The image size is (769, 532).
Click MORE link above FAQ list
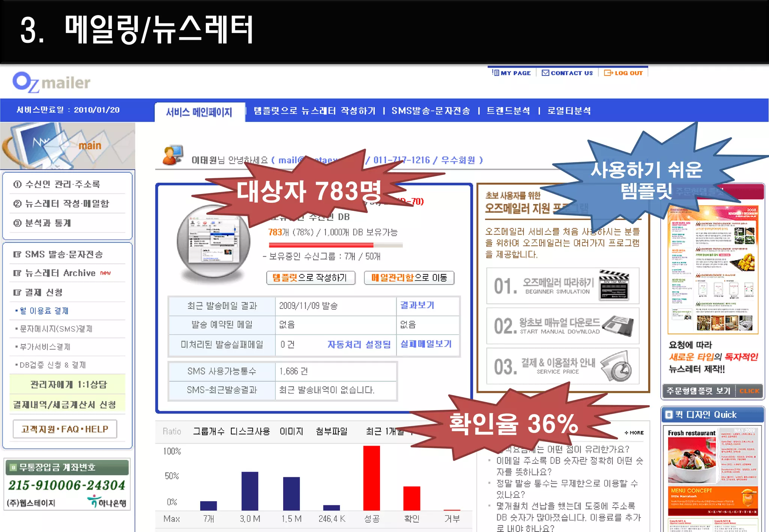634,433
